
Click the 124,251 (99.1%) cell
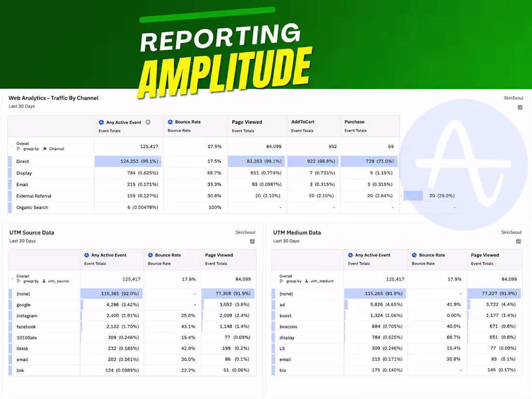pyautogui.click(x=128, y=161)
